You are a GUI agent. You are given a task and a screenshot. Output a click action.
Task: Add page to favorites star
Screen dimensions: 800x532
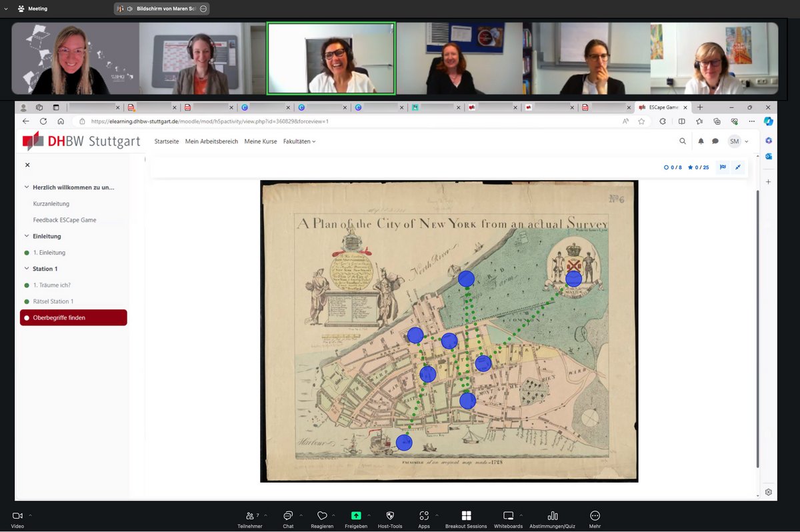point(641,121)
